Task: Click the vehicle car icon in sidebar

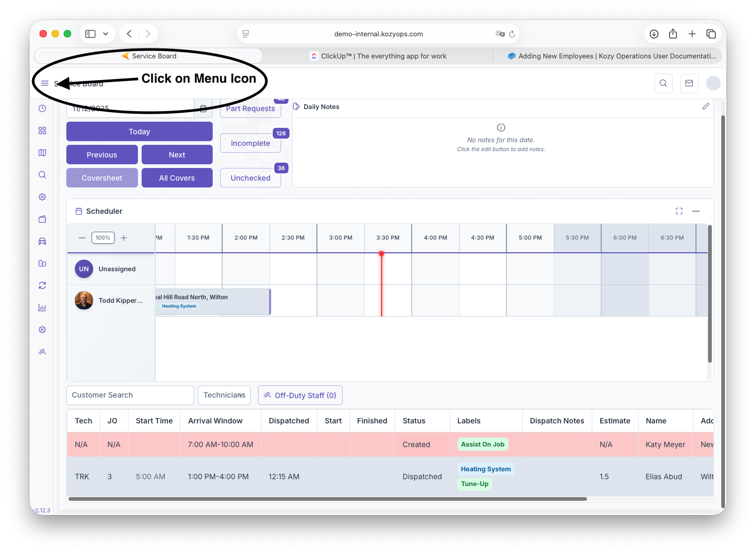Action: tap(42, 241)
